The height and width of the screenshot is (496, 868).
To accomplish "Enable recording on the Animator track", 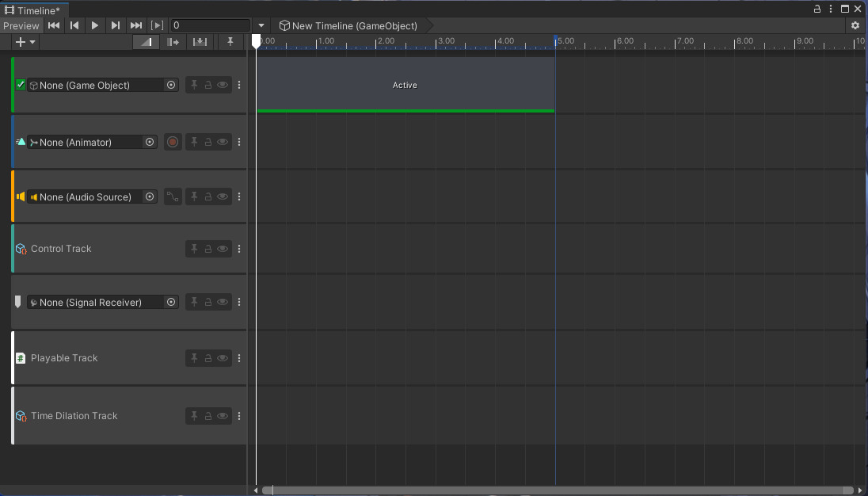I will click(173, 142).
